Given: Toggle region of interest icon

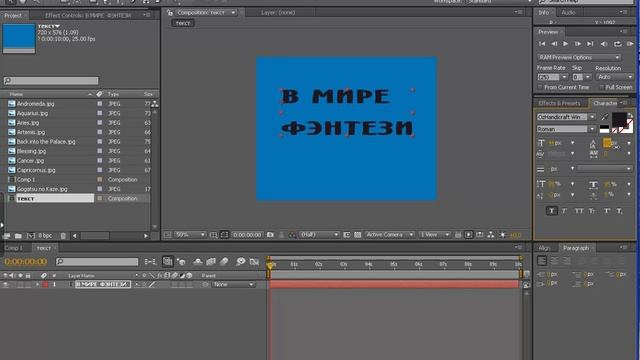Looking at the screenshot, I should [347, 235].
